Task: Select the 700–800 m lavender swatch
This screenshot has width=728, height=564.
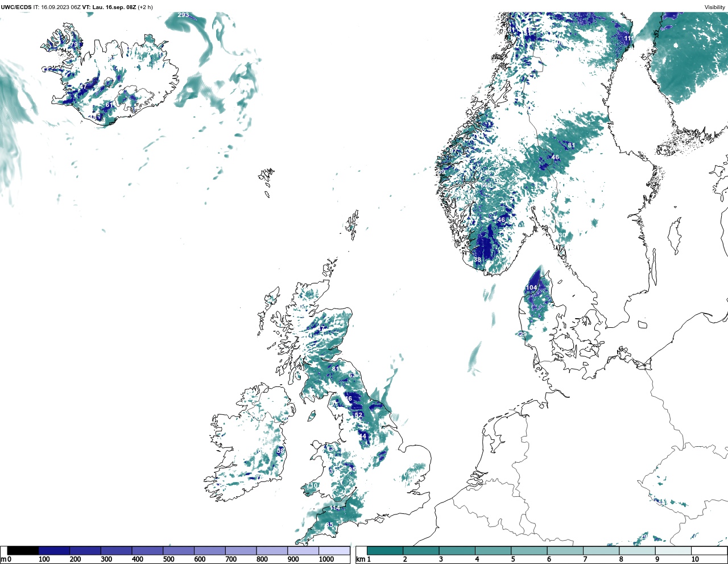Action: click(241, 550)
